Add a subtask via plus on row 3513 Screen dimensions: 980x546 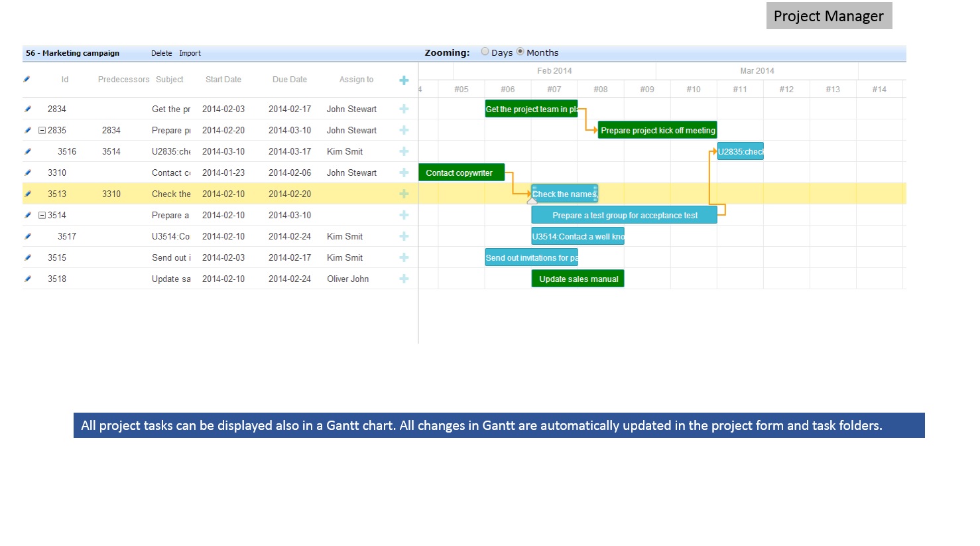point(404,194)
